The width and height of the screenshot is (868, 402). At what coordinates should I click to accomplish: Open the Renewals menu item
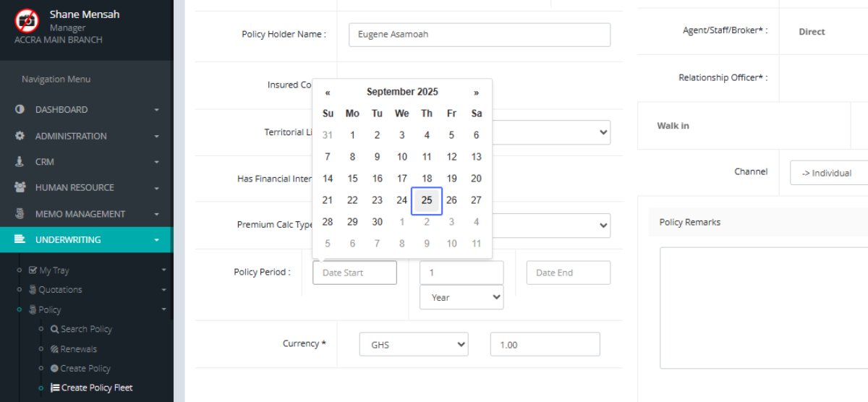(x=79, y=348)
